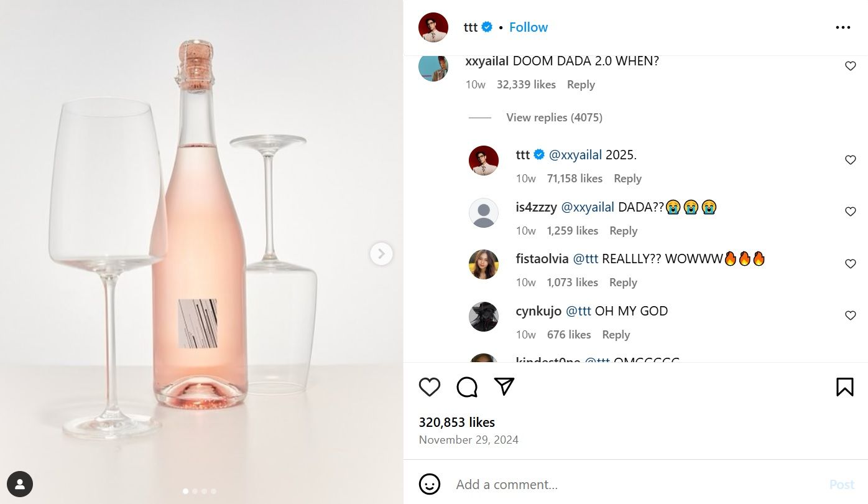
Task: Reply to xxyailal's comment
Action: [x=581, y=85]
